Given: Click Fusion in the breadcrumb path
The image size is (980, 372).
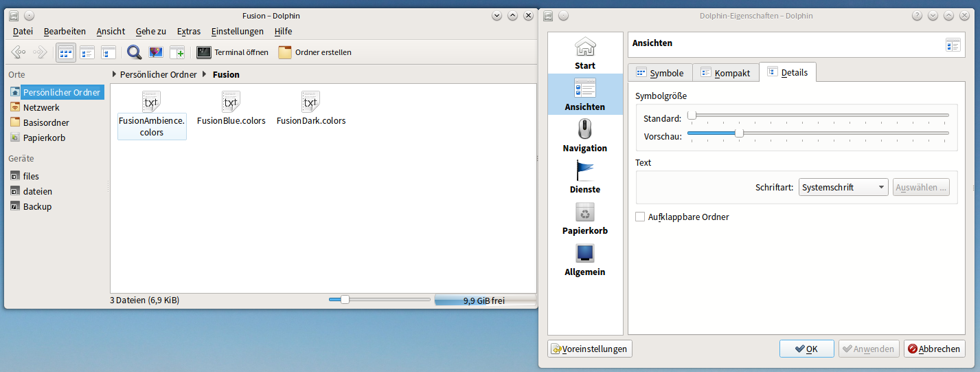Looking at the screenshot, I should (226, 74).
